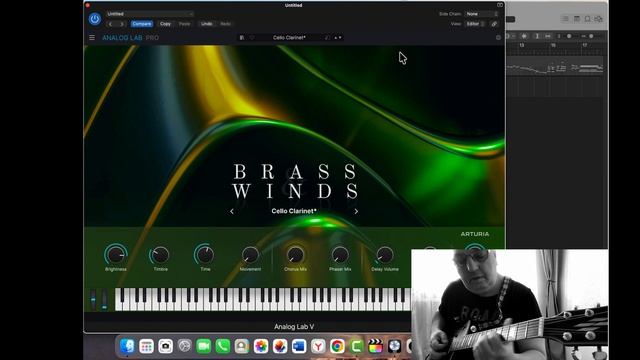The image size is (640, 360).
Task: Open the plugin settings gear icon
Action: [498, 38]
